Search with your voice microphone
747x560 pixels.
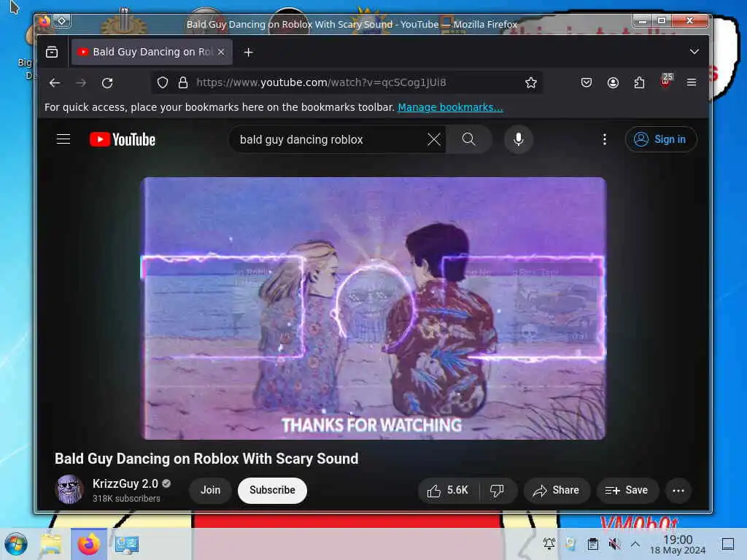[x=519, y=139]
